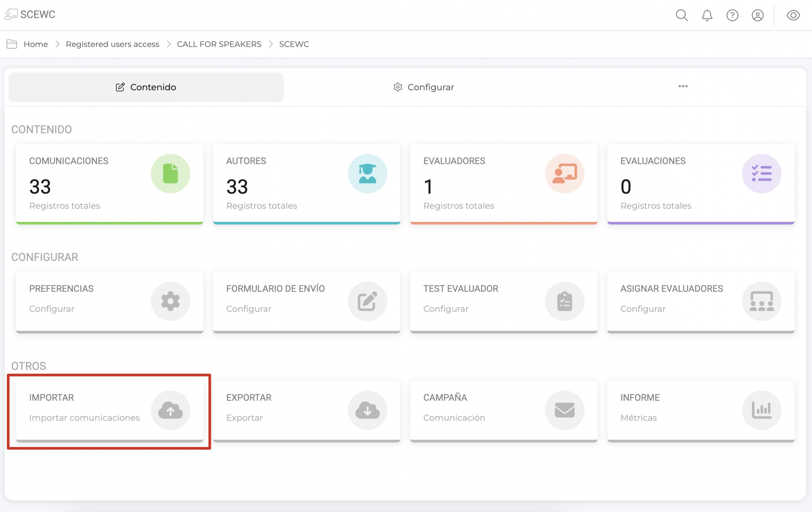This screenshot has height=512, width=812.
Task: Click the 'Comunicación' label in Campaña
Action: (454, 418)
